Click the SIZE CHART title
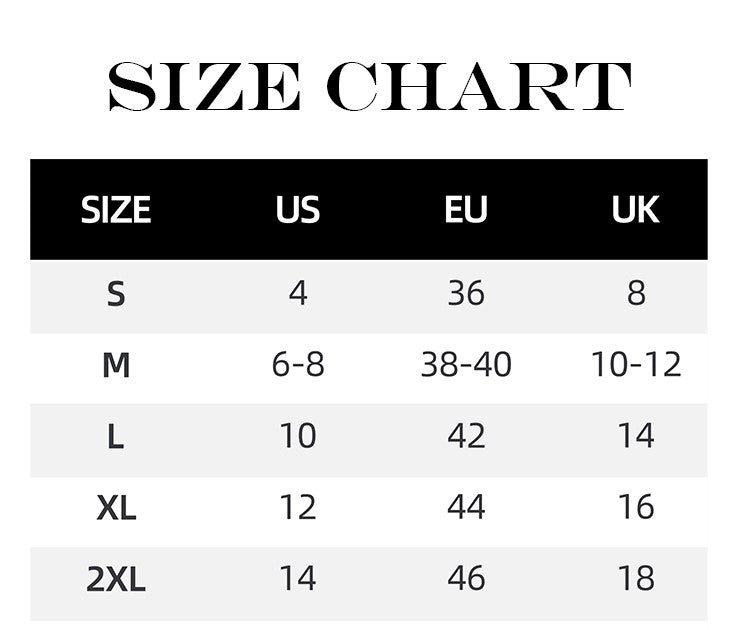Image resolution: width=737 pixels, height=630 pixels. point(368,87)
